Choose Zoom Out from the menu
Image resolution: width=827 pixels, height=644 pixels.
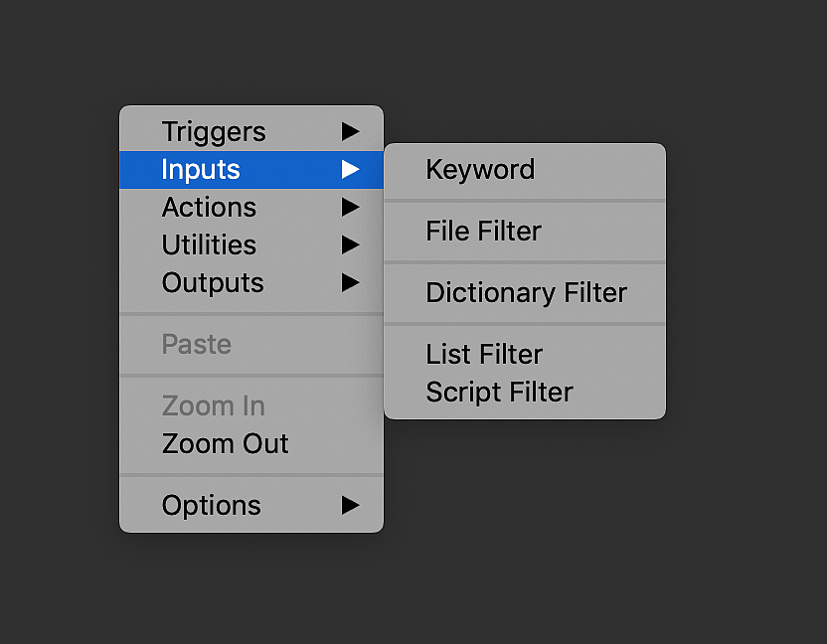coord(226,443)
